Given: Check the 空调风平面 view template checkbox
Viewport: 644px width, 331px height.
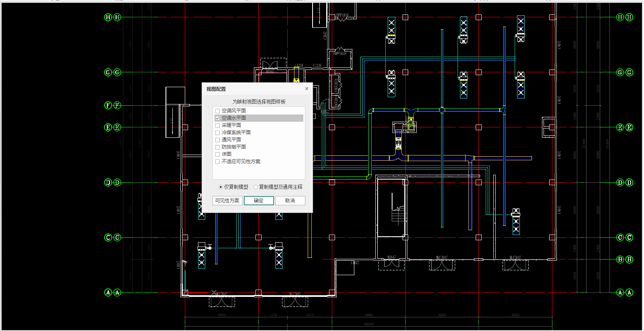Looking at the screenshot, I should tap(217, 111).
